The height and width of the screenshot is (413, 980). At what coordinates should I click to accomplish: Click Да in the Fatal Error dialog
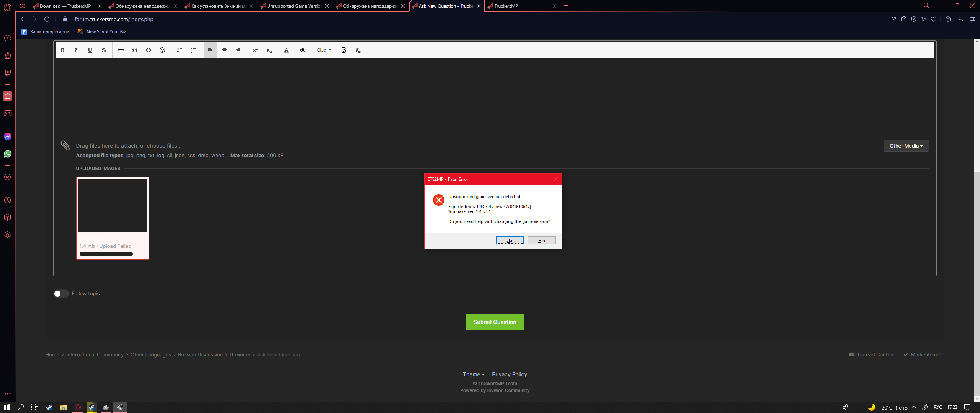(510, 240)
